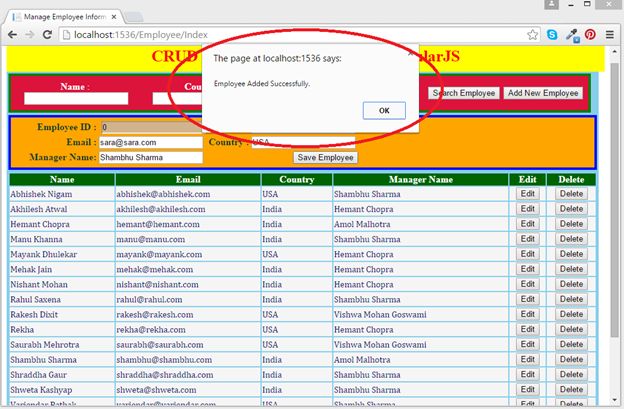Edit the Mayank Dhulekar row
This screenshot has height=409, width=624.
pos(528,254)
